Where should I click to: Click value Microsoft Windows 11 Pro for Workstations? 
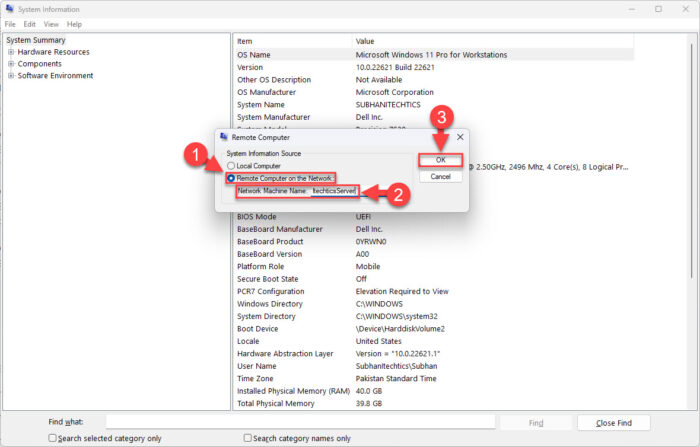click(431, 55)
